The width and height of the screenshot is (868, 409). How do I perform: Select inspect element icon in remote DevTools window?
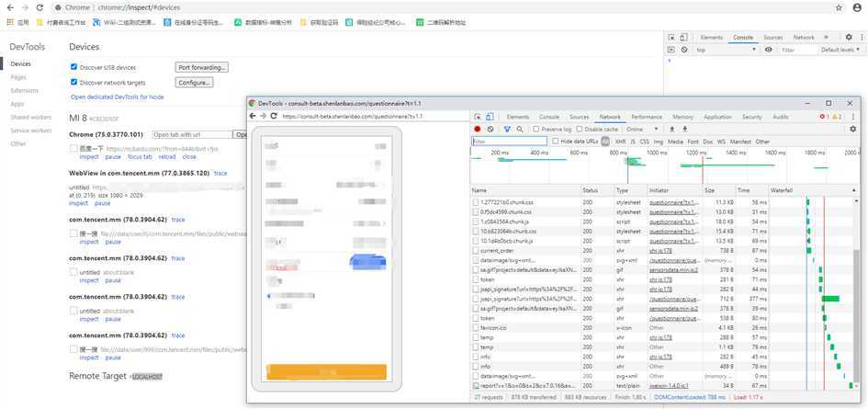pos(478,117)
